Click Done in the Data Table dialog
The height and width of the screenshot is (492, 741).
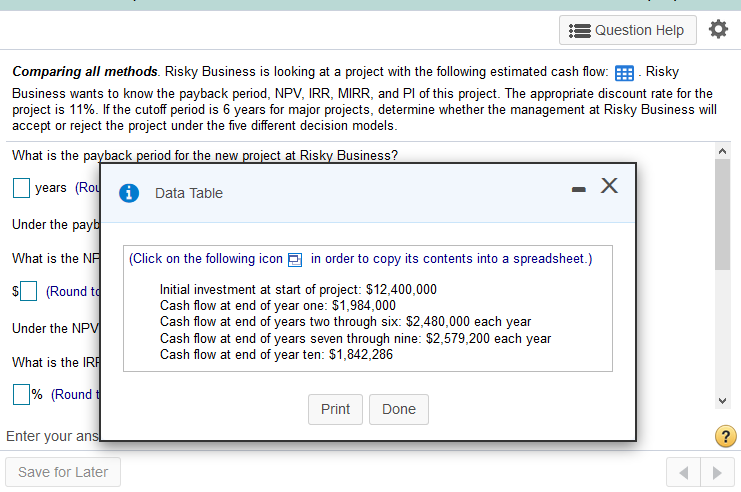(399, 409)
